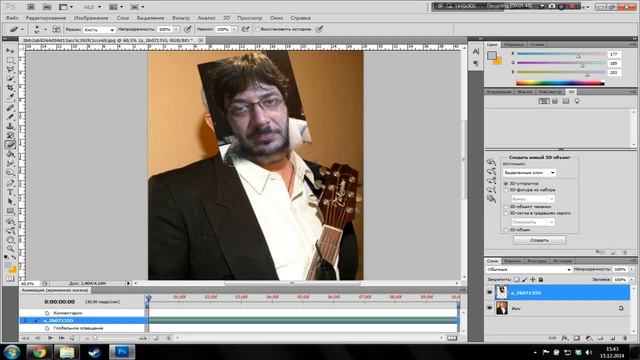
Task: Add a layer mask
Action: pyautogui.click(x=577, y=338)
